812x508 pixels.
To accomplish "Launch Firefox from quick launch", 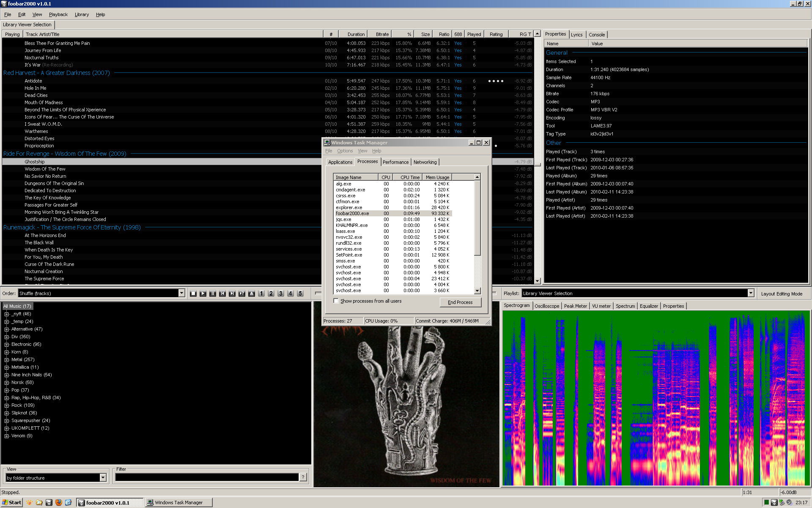I will tap(59, 502).
